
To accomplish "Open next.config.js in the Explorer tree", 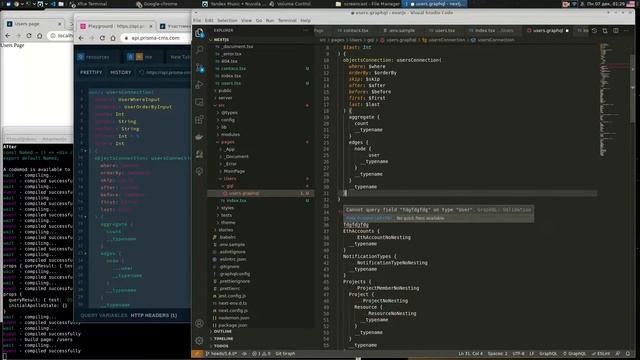I will pyautogui.click(x=261, y=311).
